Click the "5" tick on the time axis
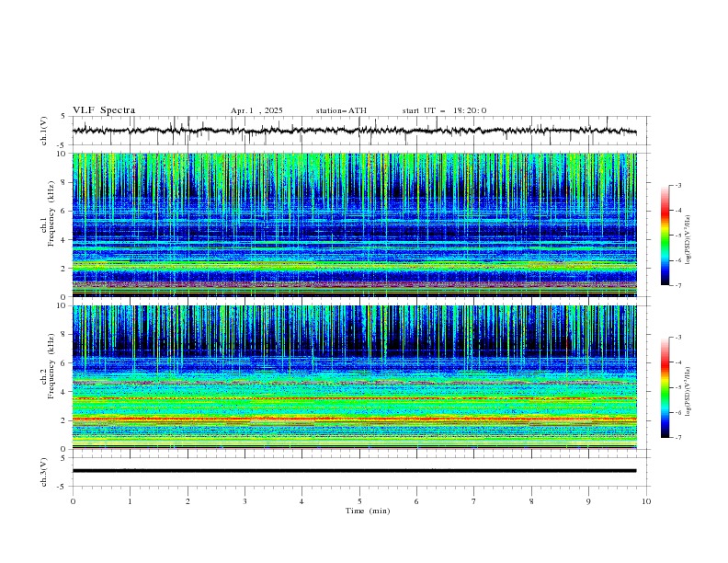This screenshot has height=563, width=728. click(359, 501)
